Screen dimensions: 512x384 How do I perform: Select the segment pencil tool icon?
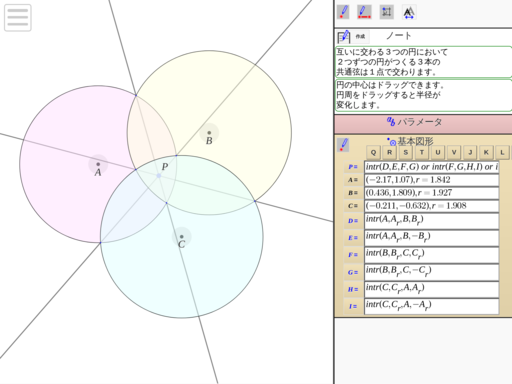pos(364,12)
